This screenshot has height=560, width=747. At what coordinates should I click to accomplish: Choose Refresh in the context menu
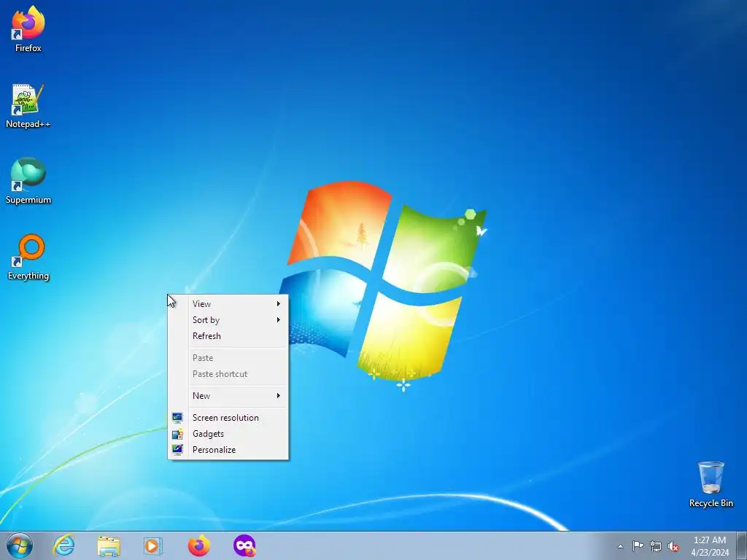click(228, 336)
